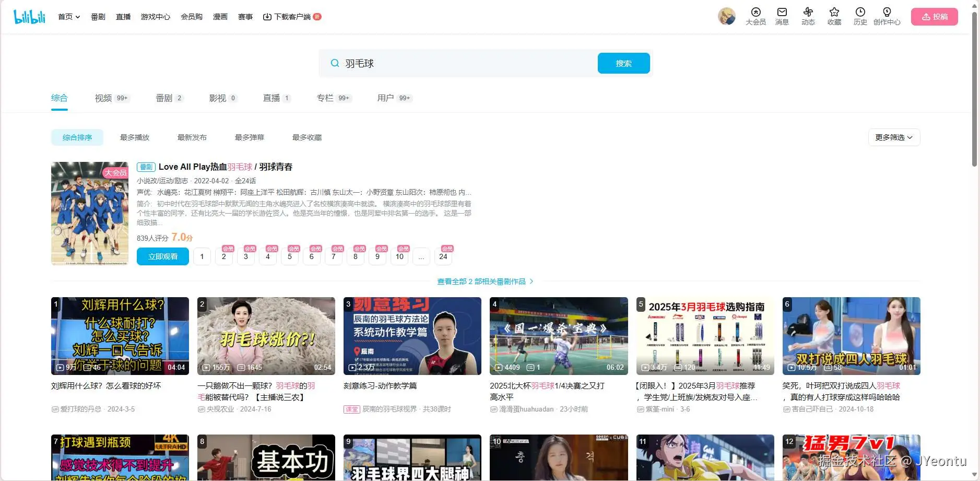Viewport: 980px width, 481px height.
Task: Select the 最多播放 sort option
Action: (135, 137)
